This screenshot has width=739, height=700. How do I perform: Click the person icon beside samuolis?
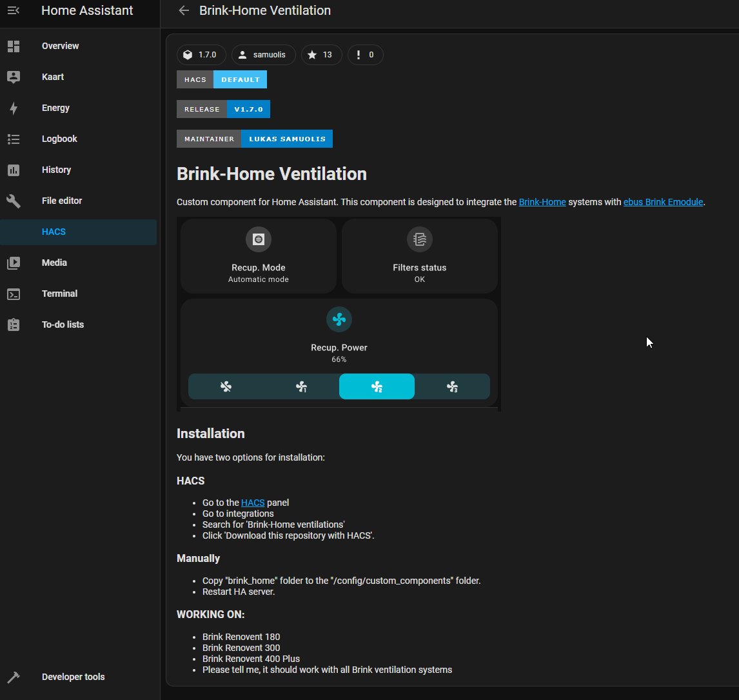coord(242,55)
